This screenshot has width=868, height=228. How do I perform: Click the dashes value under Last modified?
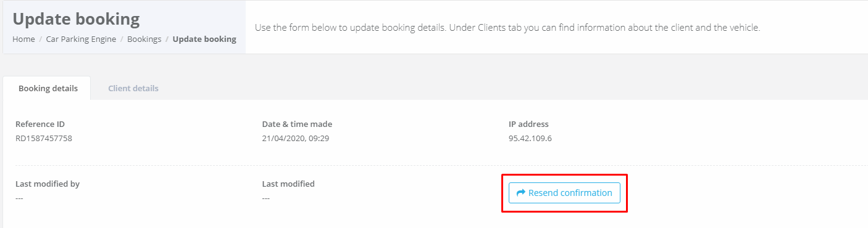tap(266, 198)
